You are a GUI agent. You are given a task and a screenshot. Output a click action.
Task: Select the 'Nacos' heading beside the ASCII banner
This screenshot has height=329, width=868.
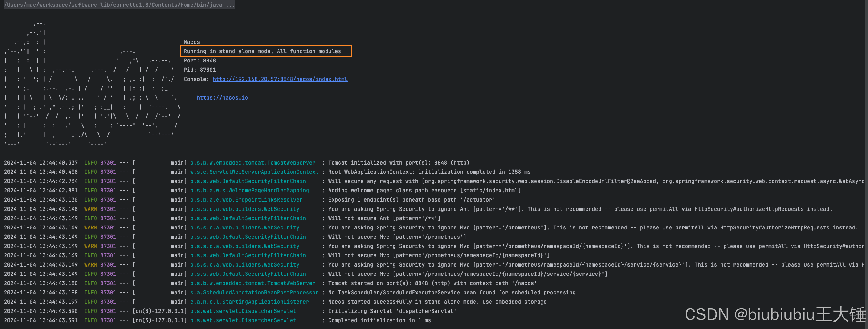pos(192,42)
